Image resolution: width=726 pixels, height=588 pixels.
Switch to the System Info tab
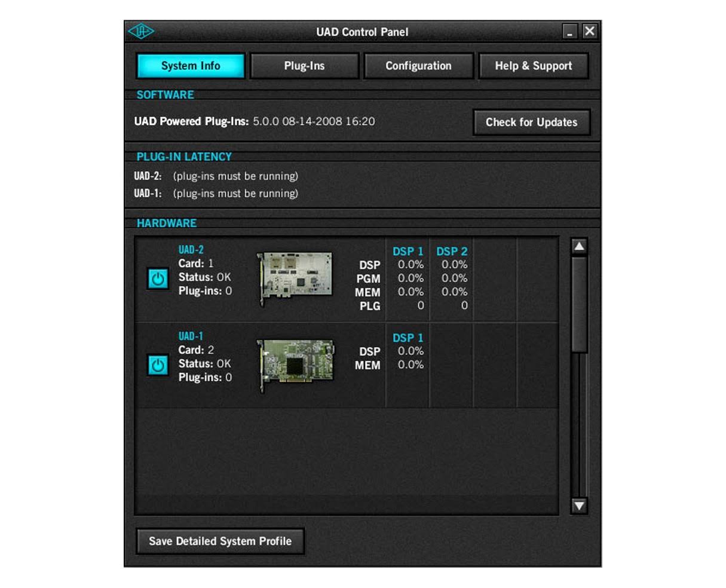pos(191,66)
